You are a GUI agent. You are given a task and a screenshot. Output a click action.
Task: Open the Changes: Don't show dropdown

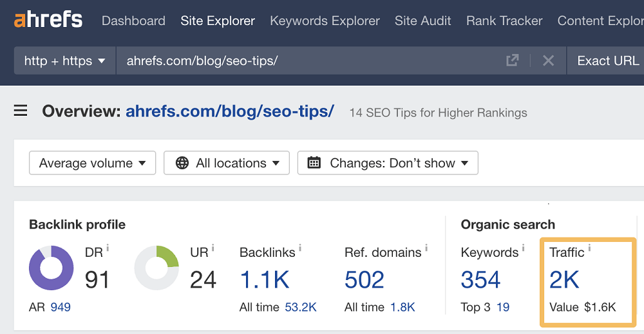[388, 163]
